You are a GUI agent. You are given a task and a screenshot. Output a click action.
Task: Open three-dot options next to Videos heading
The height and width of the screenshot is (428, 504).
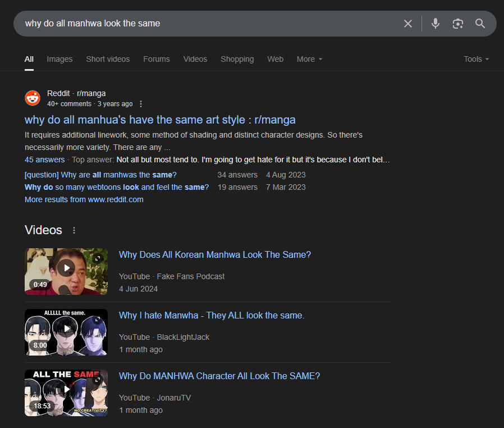74,230
